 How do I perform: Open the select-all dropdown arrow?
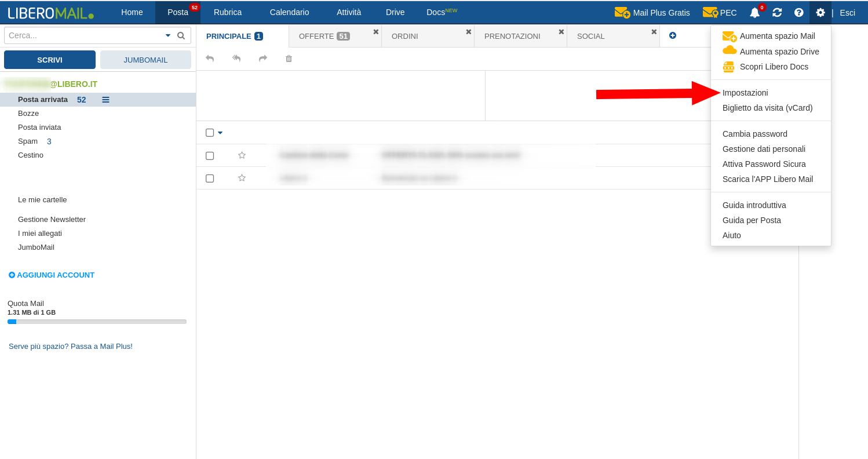coord(220,133)
